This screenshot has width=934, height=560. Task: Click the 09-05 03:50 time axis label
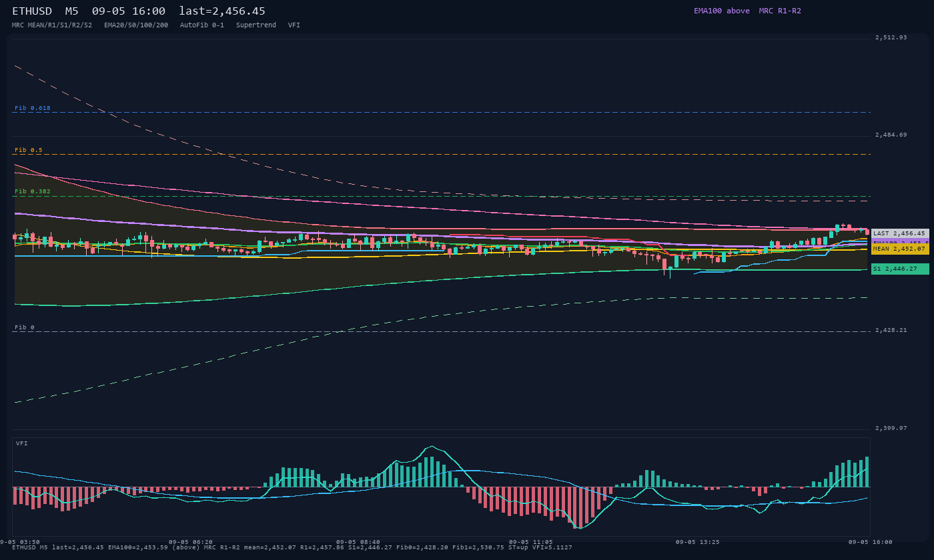point(20,542)
